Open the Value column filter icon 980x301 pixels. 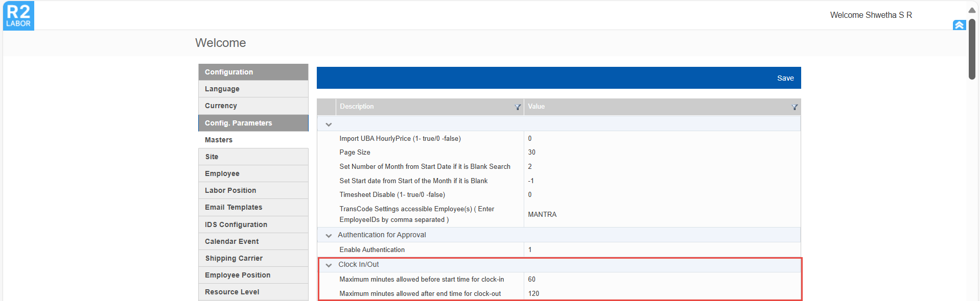(795, 107)
